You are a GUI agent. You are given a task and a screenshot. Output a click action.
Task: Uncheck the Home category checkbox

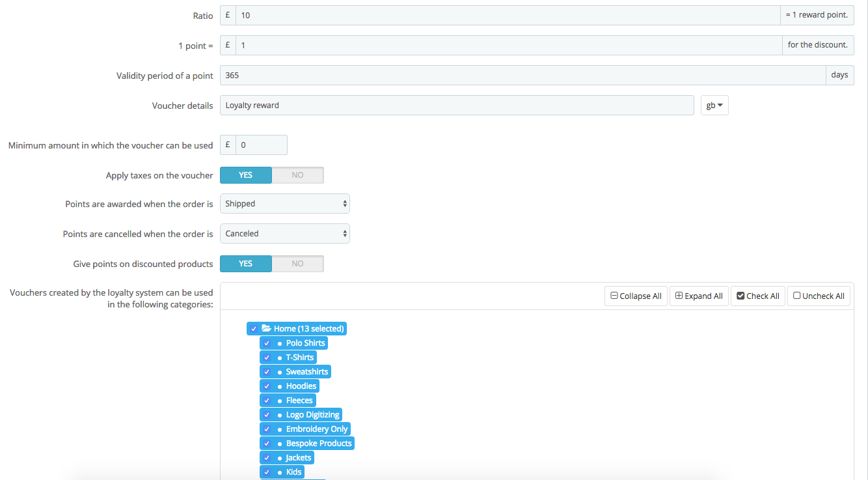pyautogui.click(x=254, y=329)
